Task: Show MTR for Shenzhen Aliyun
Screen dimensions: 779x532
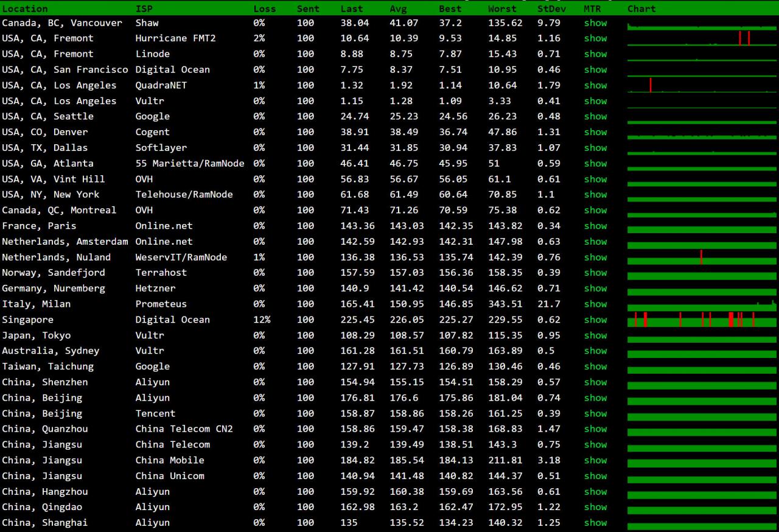Action: point(595,382)
